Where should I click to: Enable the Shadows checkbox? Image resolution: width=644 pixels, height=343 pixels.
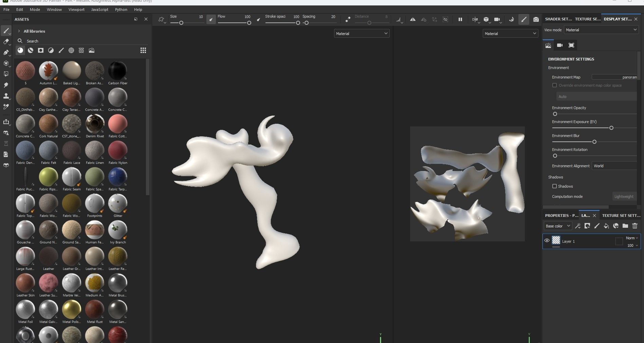coord(554,186)
